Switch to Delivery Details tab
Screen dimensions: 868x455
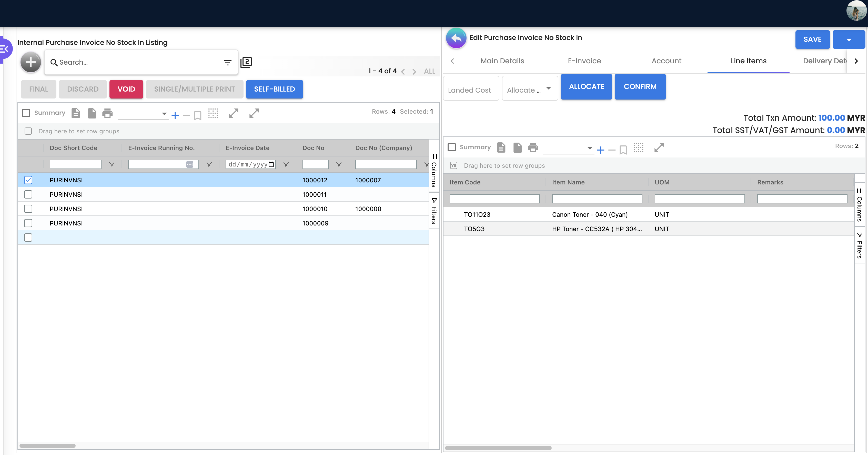coord(824,61)
